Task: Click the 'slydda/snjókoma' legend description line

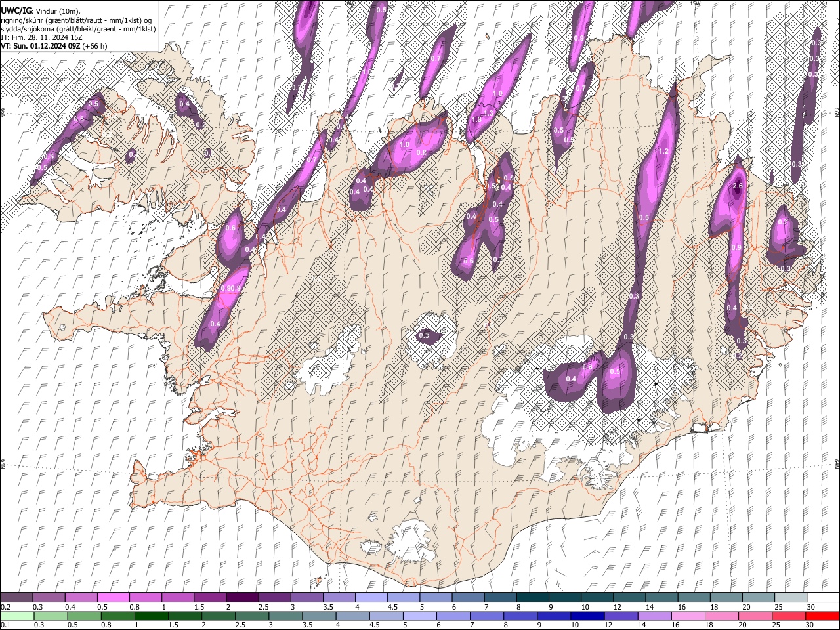Action: pyautogui.click(x=78, y=29)
